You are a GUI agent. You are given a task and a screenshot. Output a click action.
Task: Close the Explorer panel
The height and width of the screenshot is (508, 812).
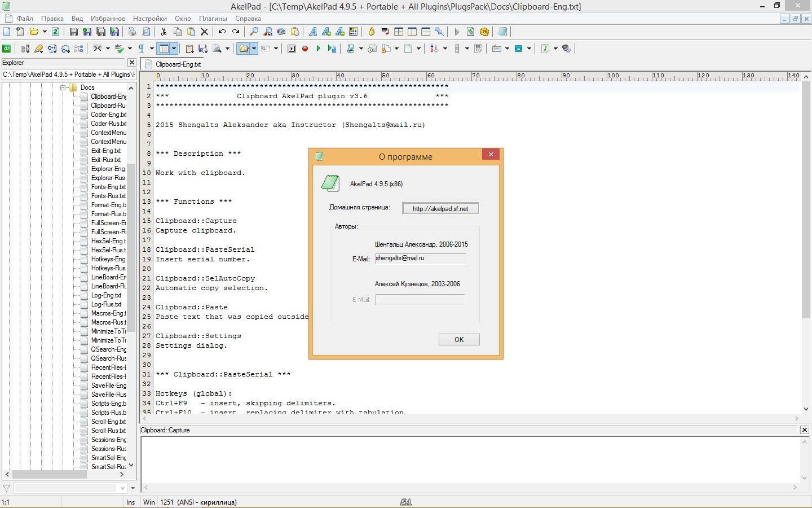pyautogui.click(x=131, y=63)
